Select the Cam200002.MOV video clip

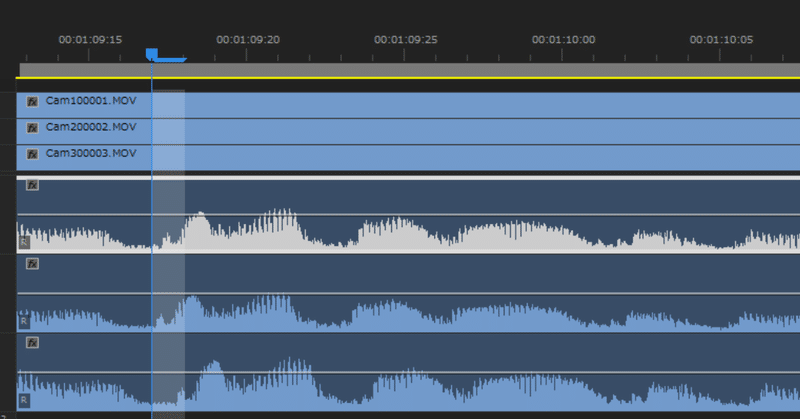[x=408, y=132]
